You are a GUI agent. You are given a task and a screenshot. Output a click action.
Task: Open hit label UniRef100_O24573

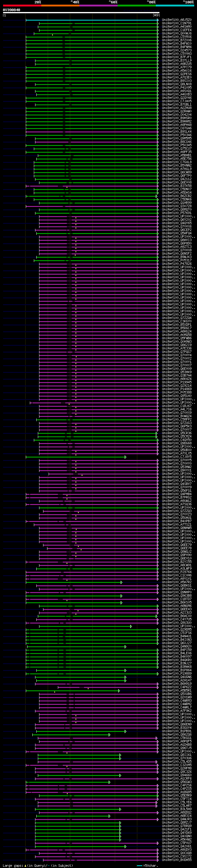[x=177, y=50]
